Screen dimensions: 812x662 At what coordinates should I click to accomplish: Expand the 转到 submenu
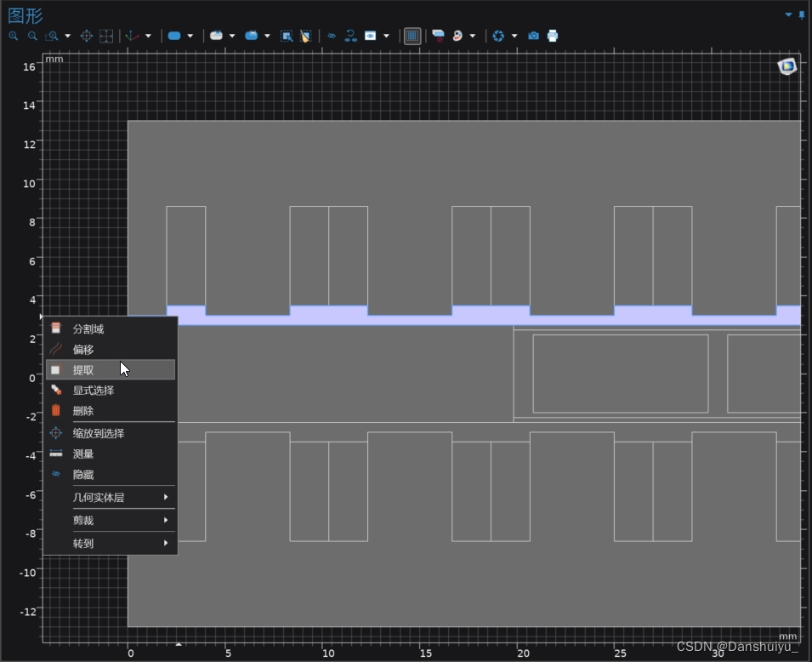pyautogui.click(x=111, y=543)
